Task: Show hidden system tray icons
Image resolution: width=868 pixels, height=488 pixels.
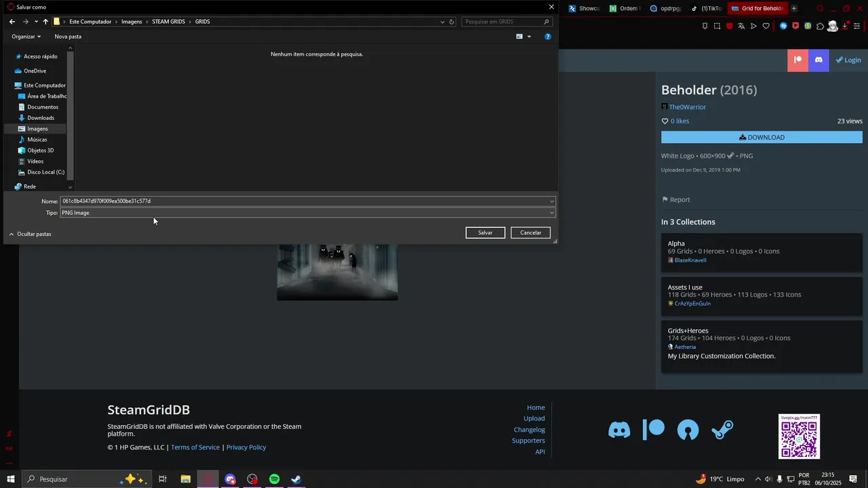Action: (757, 479)
